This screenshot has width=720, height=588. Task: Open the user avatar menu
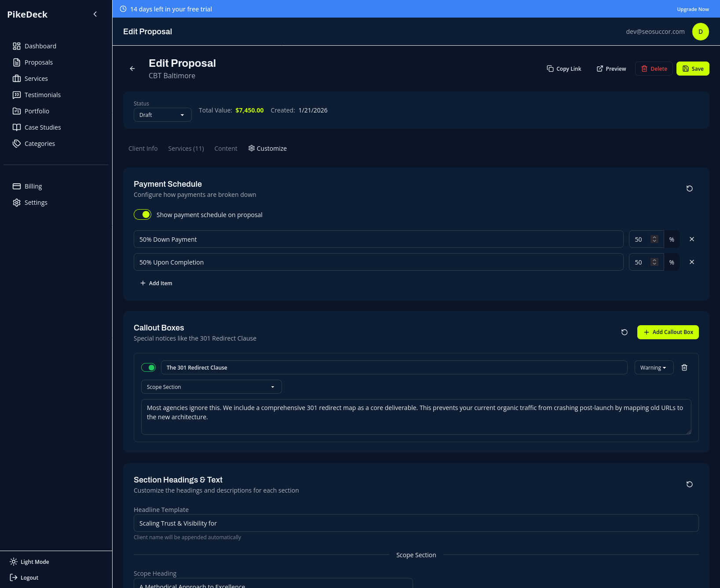[700, 32]
